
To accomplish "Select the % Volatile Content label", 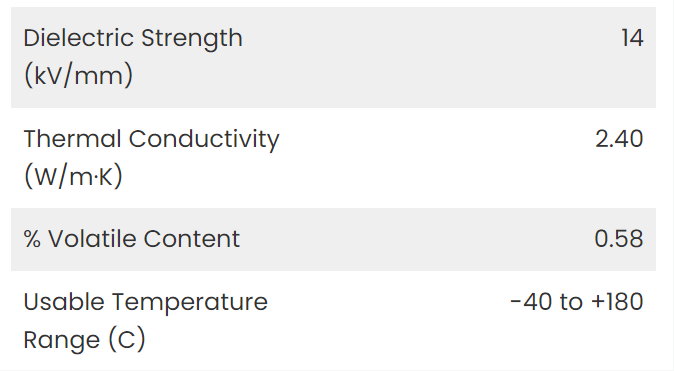I will coord(132,239).
